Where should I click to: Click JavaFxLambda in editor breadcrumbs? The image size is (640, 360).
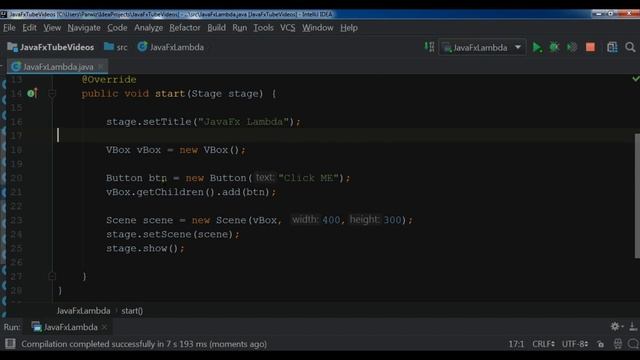click(83, 311)
